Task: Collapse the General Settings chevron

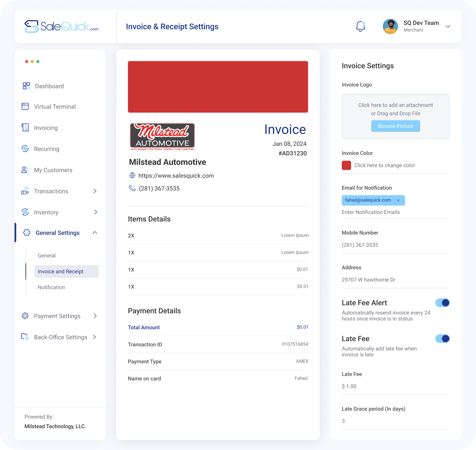Action: pos(95,232)
